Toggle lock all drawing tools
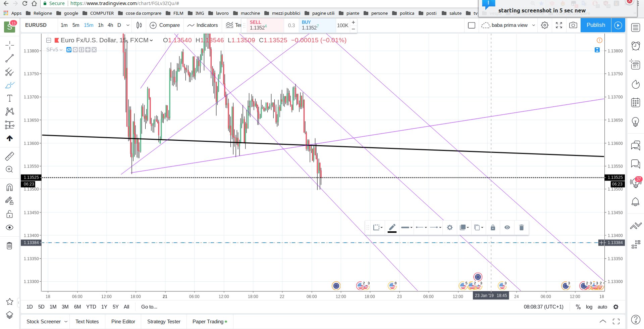Image resolution: width=644 pixels, height=329 pixels. 10,214
